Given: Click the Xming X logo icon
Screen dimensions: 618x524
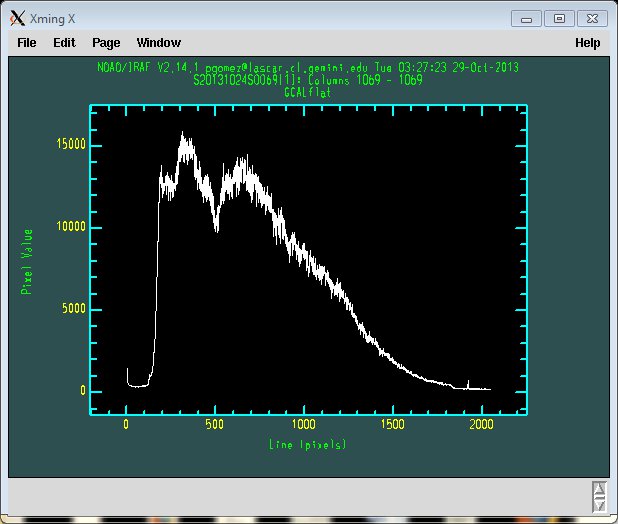Looking at the screenshot, I should (17, 19).
